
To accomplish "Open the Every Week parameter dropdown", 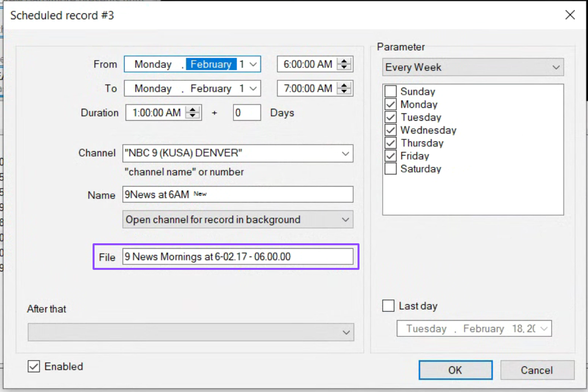I will pyautogui.click(x=556, y=67).
